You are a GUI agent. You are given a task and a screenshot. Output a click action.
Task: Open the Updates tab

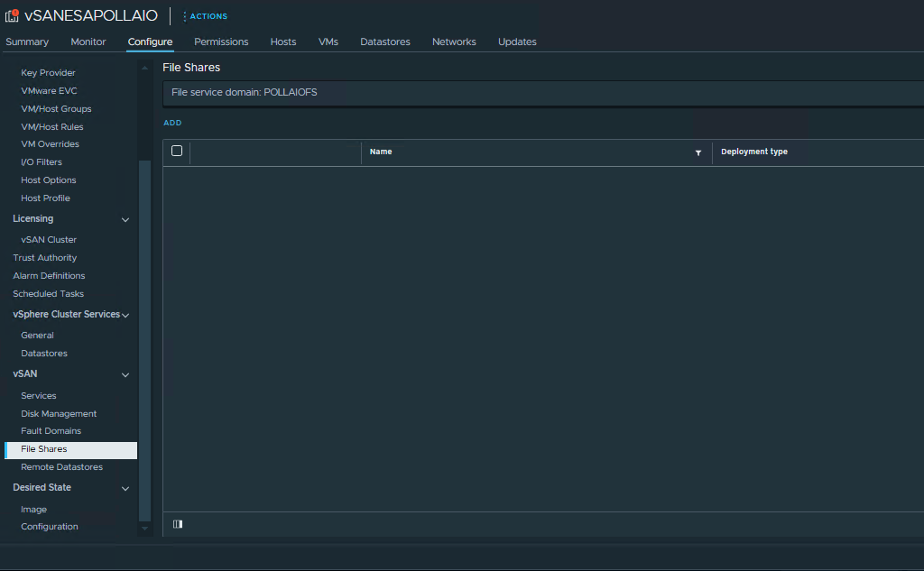click(x=517, y=41)
